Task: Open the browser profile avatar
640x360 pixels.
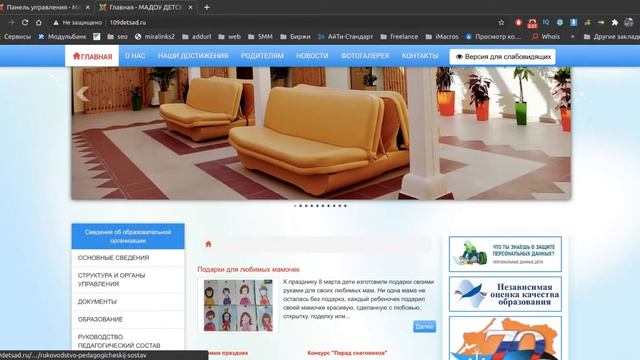Action: [x=629, y=22]
